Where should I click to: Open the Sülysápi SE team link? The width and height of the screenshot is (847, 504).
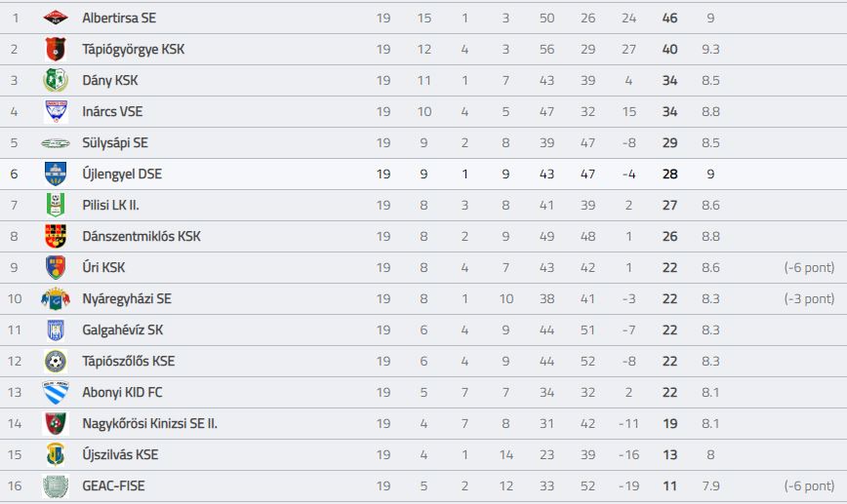(115, 143)
